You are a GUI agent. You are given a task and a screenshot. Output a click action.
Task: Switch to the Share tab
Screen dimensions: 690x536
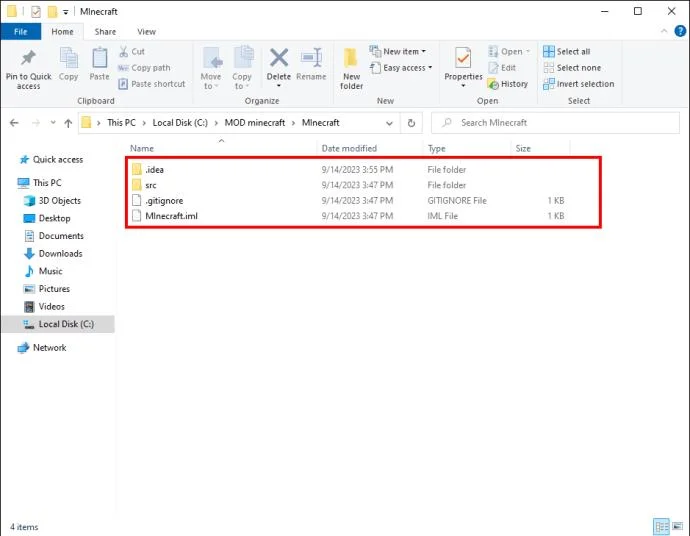pyautogui.click(x=105, y=32)
